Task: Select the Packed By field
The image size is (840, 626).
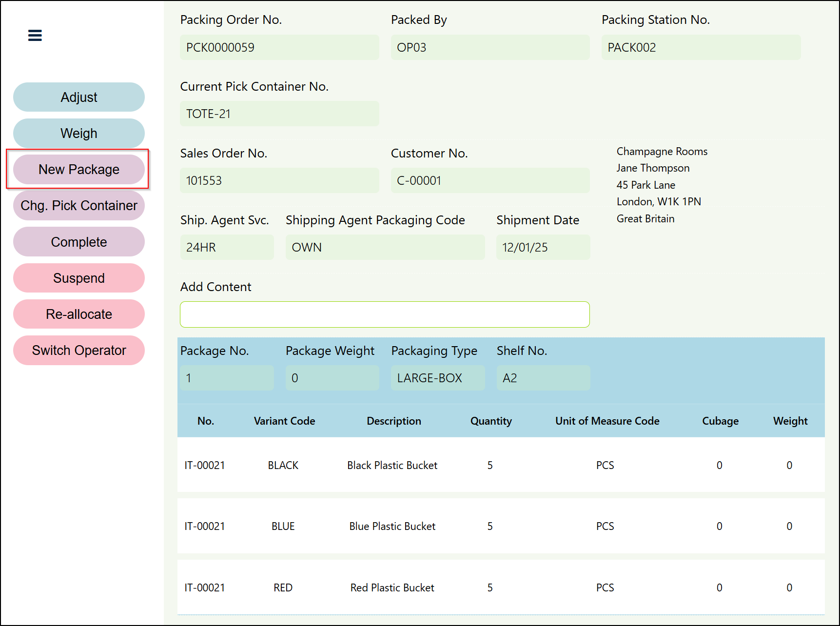Action: (x=489, y=47)
